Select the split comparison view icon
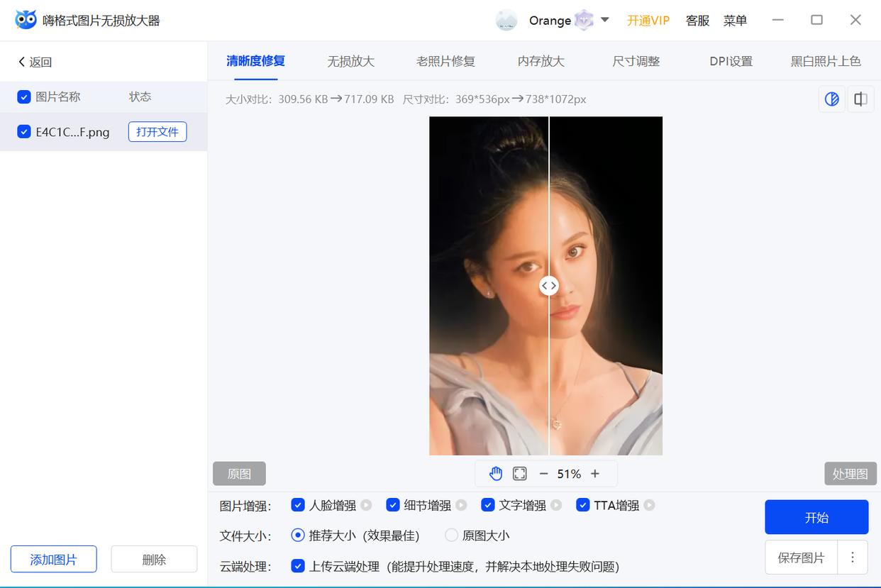 [x=831, y=99]
